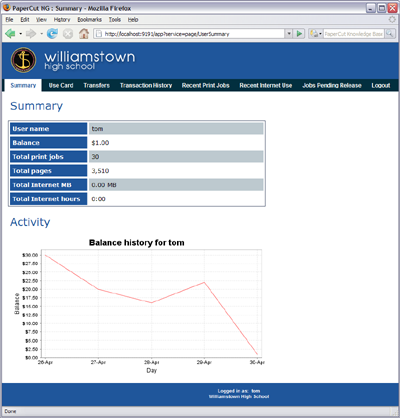Click the green Back arrow button
The width and height of the screenshot is (400, 418).
click(10, 34)
